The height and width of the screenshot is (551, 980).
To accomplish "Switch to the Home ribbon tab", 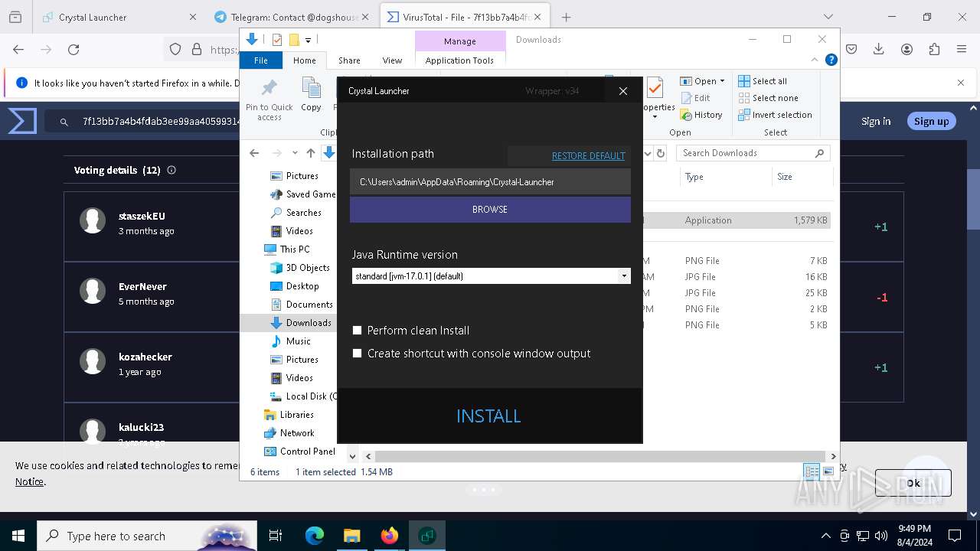I will pyautogui.click(x=304, y=60).
